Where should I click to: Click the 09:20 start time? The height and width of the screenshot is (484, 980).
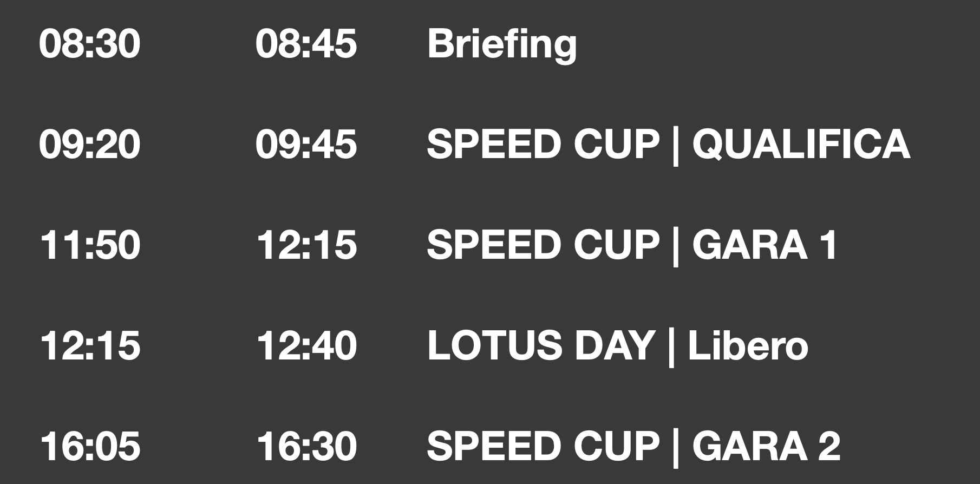[x=89, y=145]
